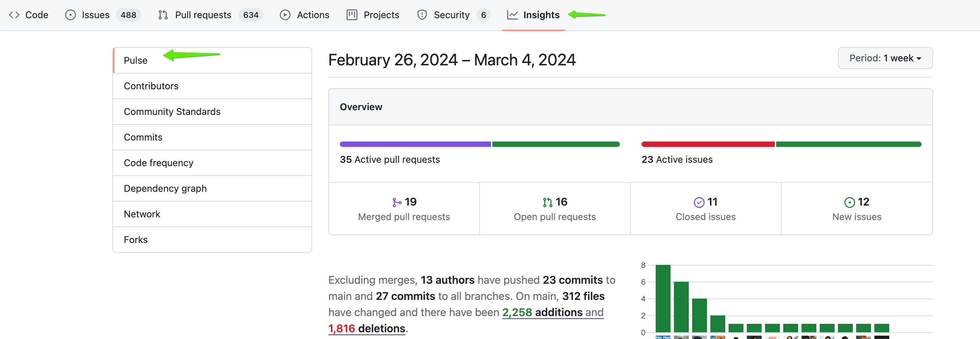Click the Security shield icon
The image size is (980, 339).
[x=422, y=15]
